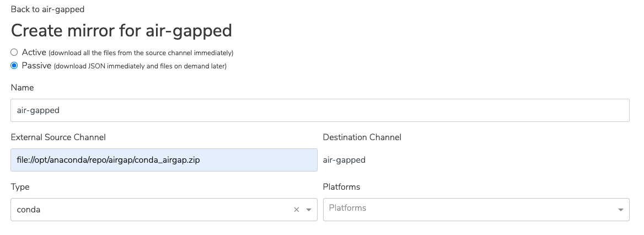Click the air-gapped destination channel value
Screen dimensions: 644x235
[344, 160]
